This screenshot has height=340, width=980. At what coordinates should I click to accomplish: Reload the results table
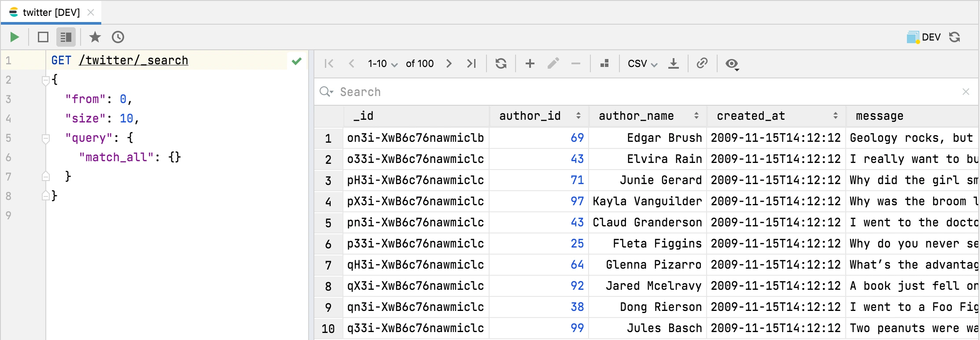[501, 63]
